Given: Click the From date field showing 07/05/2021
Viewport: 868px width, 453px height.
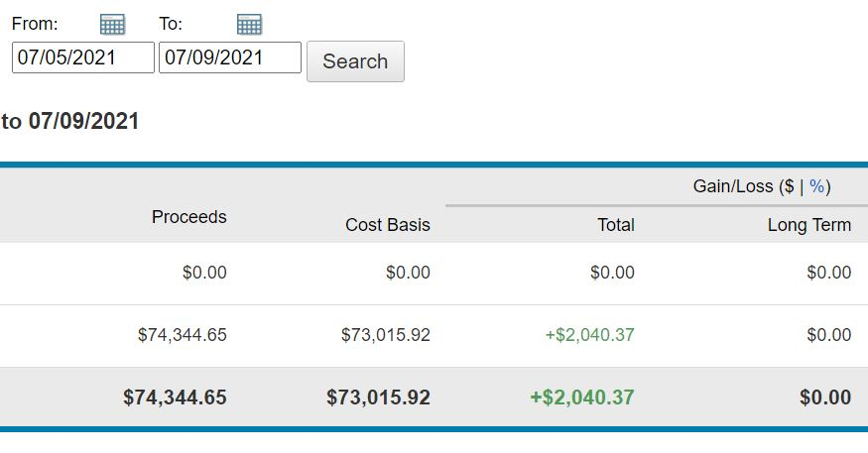Looking at the screenshot, I should click(83, 57).
